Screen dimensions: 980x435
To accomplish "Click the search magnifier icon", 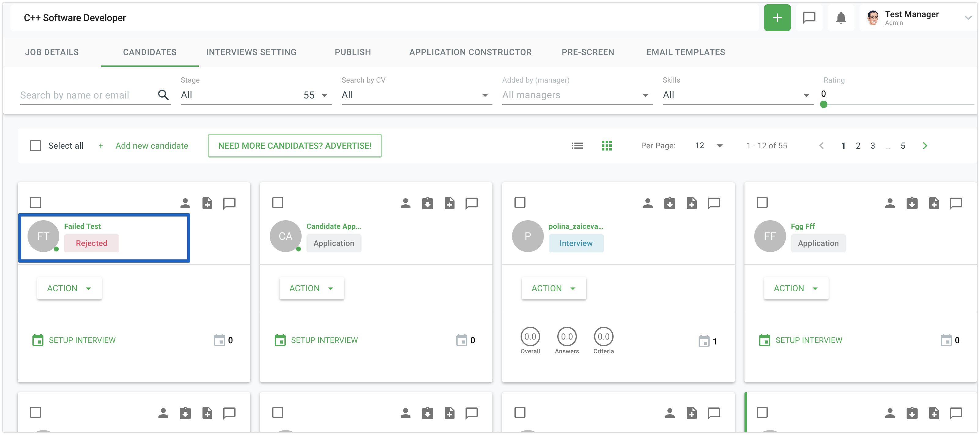I will 163,95.
